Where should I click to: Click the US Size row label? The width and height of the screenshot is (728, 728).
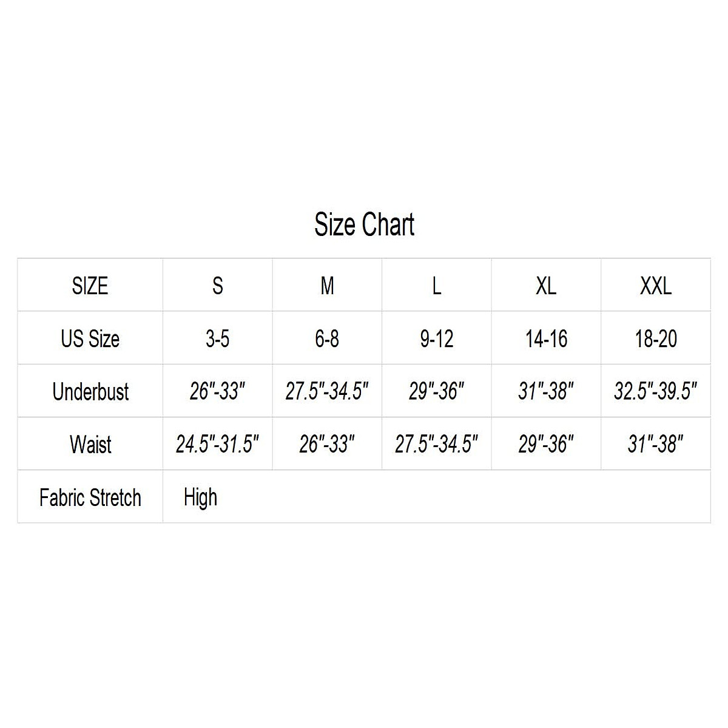click(x=90, y=339)
